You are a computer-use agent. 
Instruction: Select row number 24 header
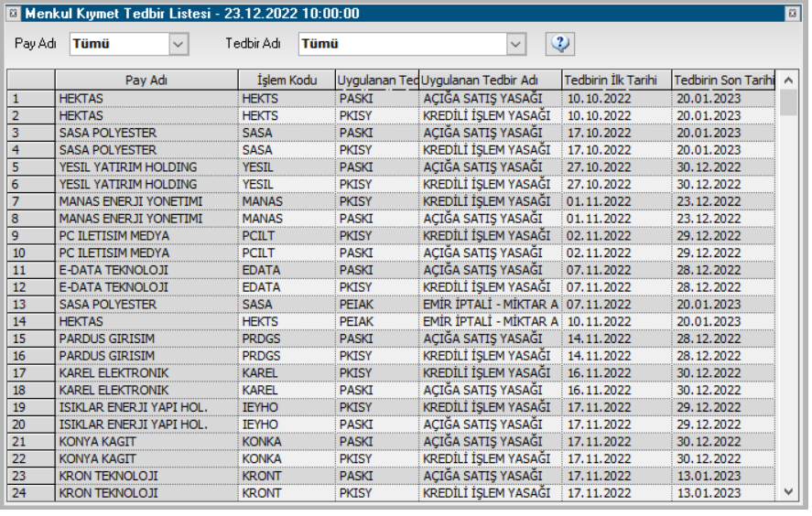click(x=31, y=493)
